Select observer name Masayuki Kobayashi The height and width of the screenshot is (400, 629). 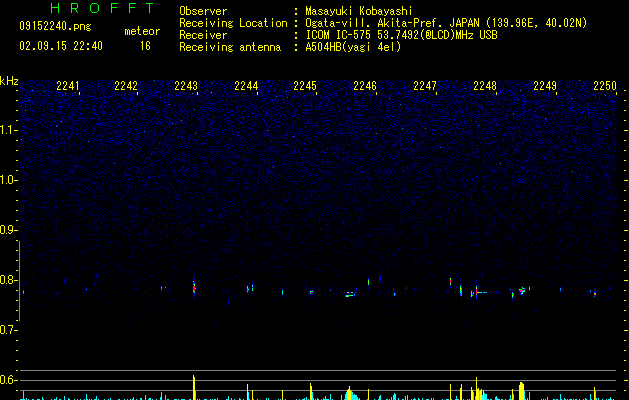(x=359, y=11)
